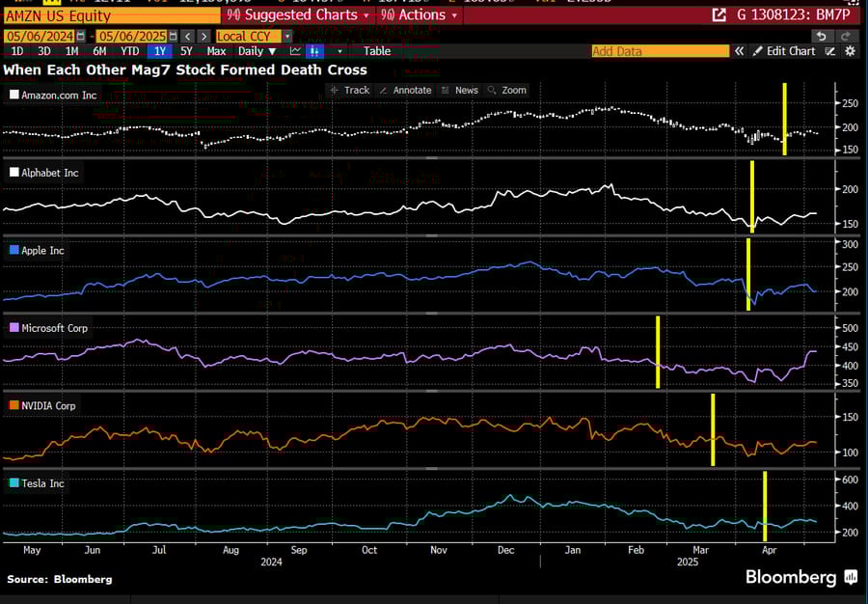Click the annotation pencil icon beside Edit Chart

tap(830, 51)
